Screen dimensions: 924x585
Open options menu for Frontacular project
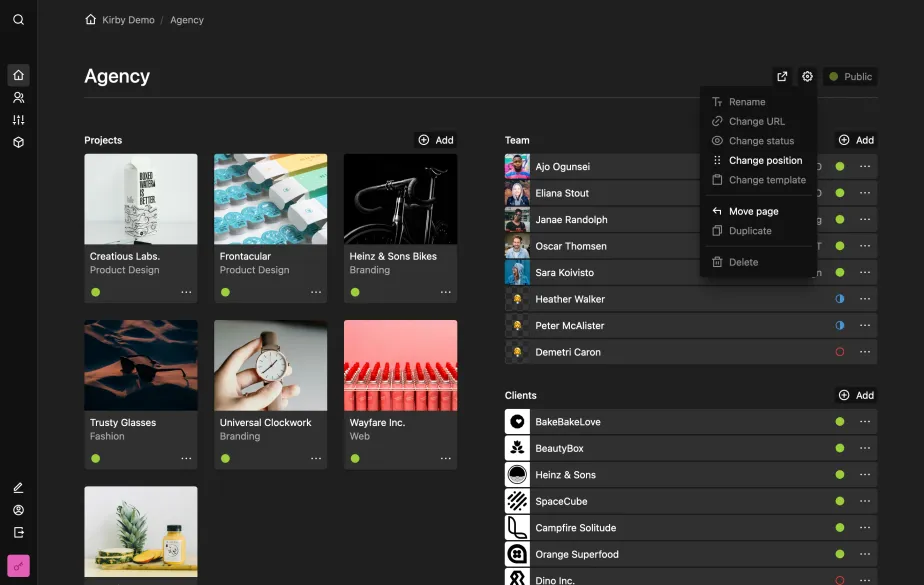coord(316,292)
